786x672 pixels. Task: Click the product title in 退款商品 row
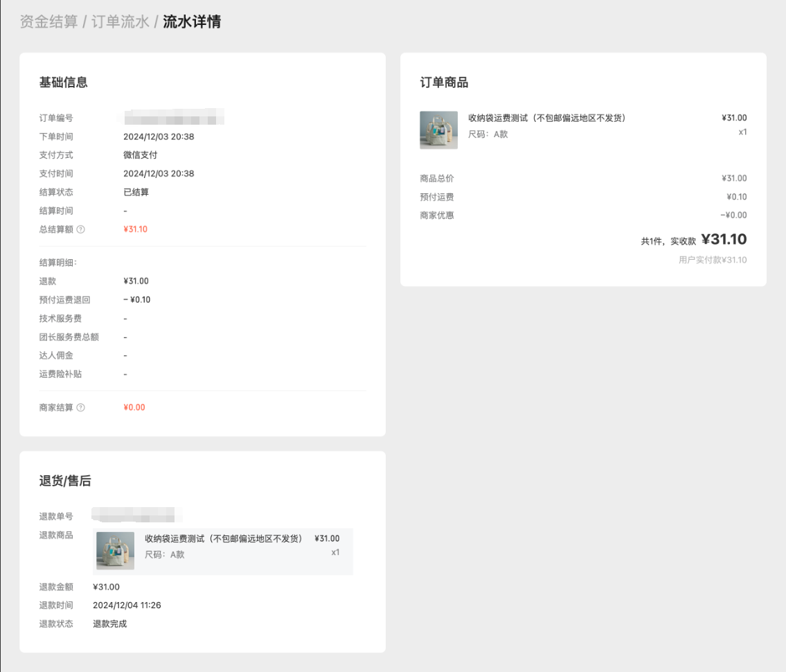[x=223, y=538]
